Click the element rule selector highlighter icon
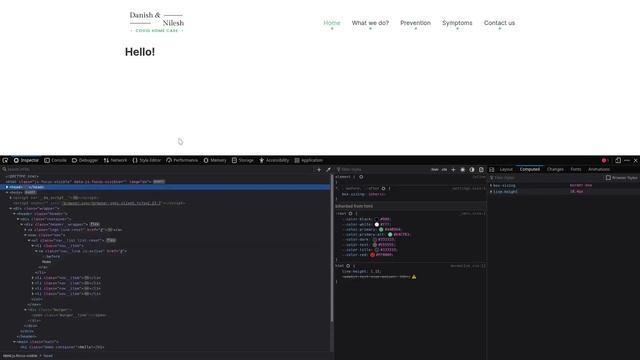 pos(361,177)
